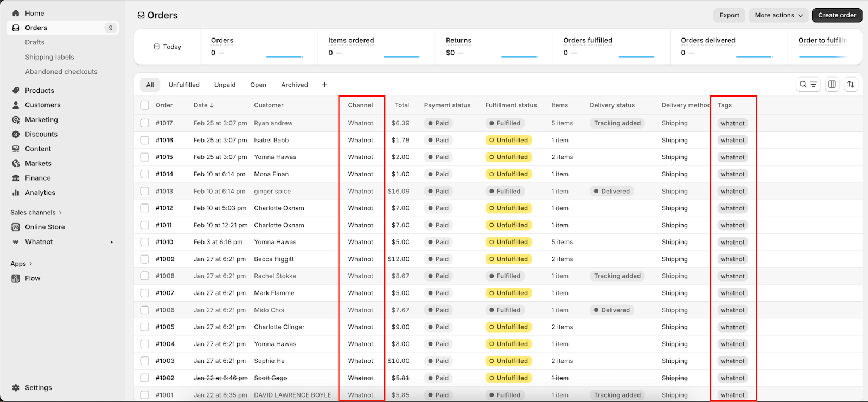Image resolution: width=868 pixels, height=402 pixels.
Task: Click the Create order button
Action: (x=837, y=15)
